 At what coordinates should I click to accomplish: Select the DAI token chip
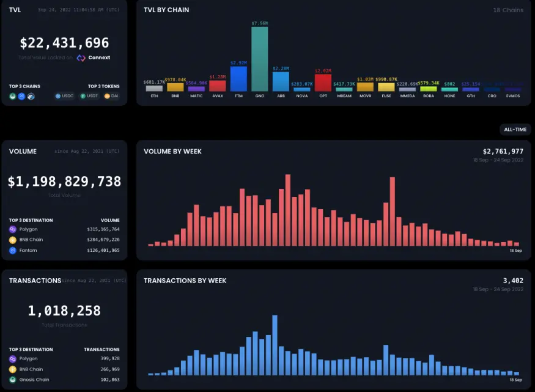pos(111,96)
